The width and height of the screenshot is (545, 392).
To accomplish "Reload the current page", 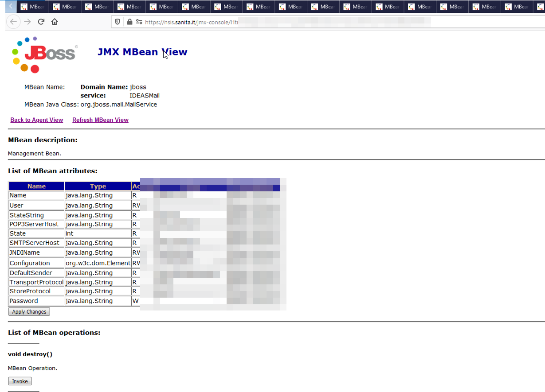I will tap(41, 22).
